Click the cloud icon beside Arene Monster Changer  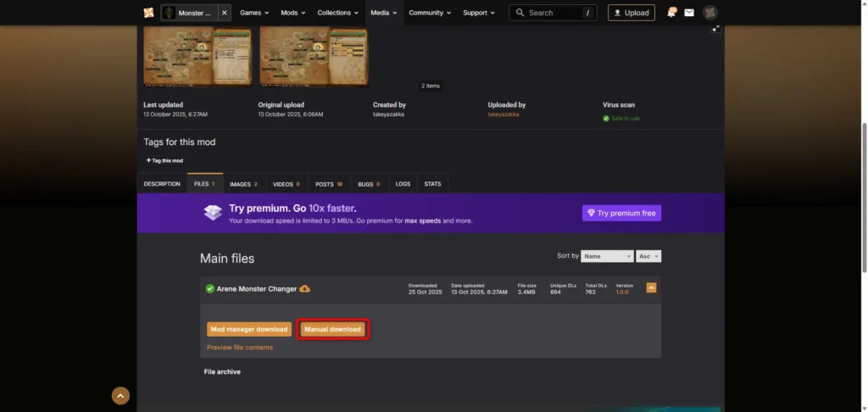pyautogui.click(x=305, y=289)
